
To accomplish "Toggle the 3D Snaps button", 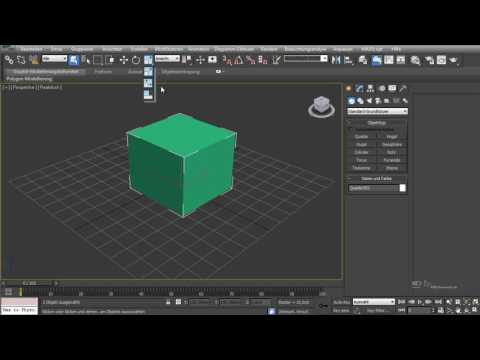I will pyautogui.click(x=226, y=60).
